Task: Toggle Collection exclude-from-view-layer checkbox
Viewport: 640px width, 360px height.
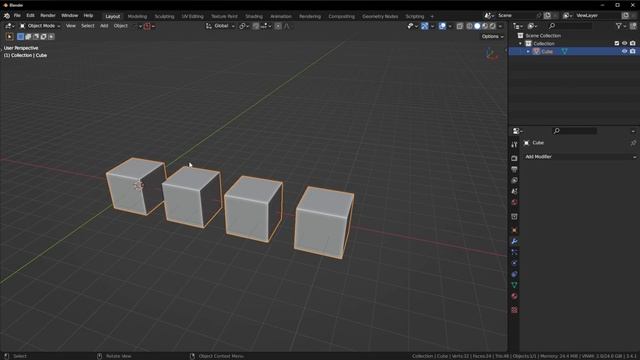Action: 617,43
